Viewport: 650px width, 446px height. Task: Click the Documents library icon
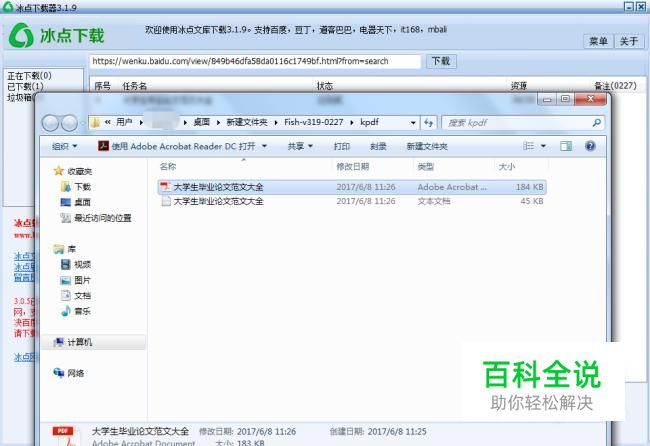[65, 295]
